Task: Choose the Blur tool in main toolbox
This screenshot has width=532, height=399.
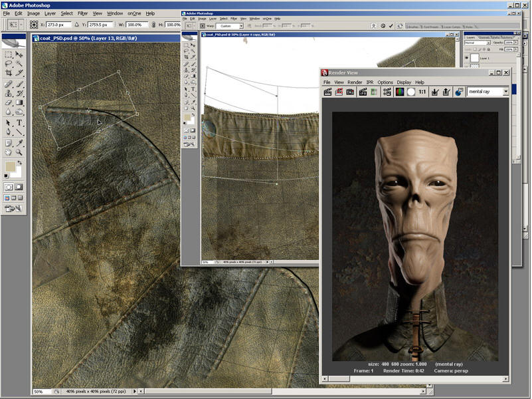Action: pyautogui.click(x=9, y=111)
